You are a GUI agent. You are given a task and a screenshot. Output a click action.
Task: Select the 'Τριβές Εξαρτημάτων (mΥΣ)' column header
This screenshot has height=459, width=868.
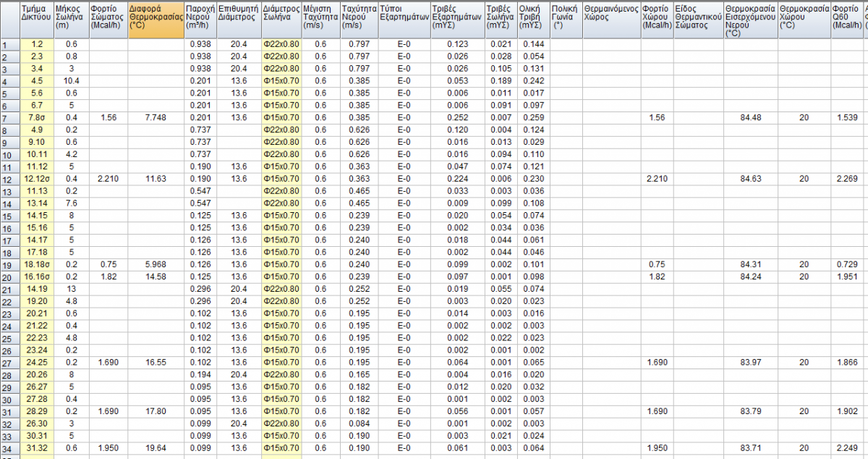[457, 20]
